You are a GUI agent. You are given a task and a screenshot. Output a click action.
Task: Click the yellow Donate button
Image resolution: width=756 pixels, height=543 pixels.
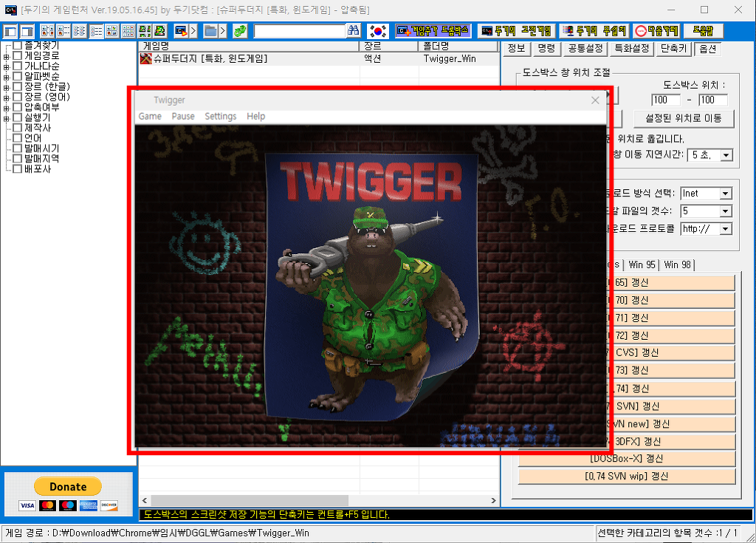[x=67, y=487]
